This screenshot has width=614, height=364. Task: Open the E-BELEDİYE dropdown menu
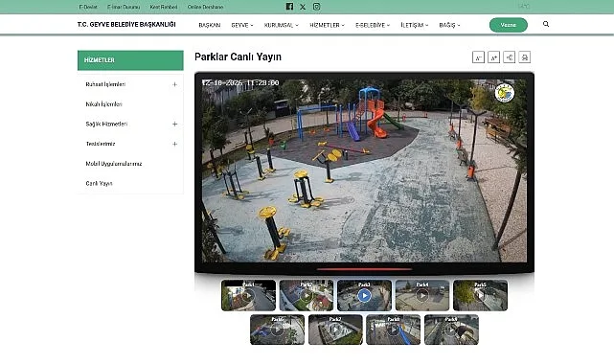(373, 25)
